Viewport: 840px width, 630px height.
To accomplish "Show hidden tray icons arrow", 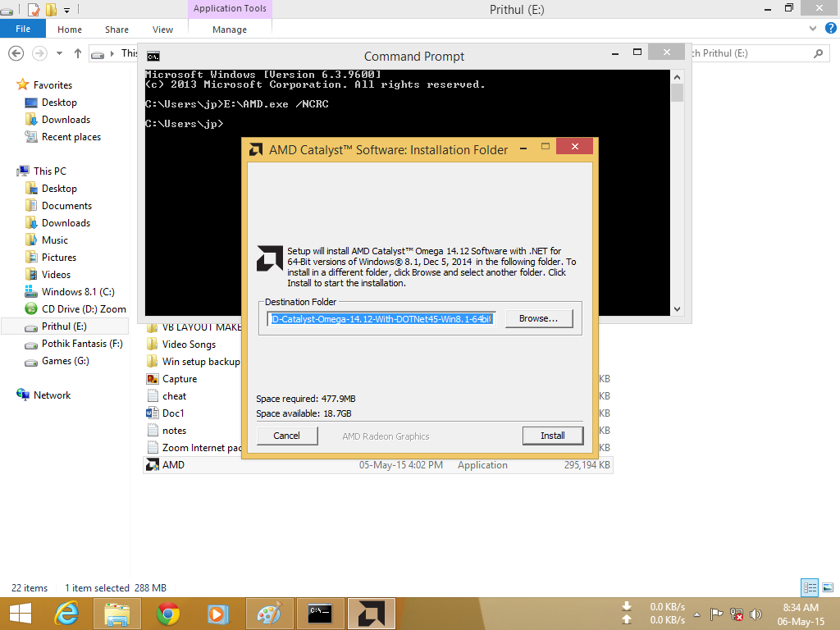I will coord(697,614).
